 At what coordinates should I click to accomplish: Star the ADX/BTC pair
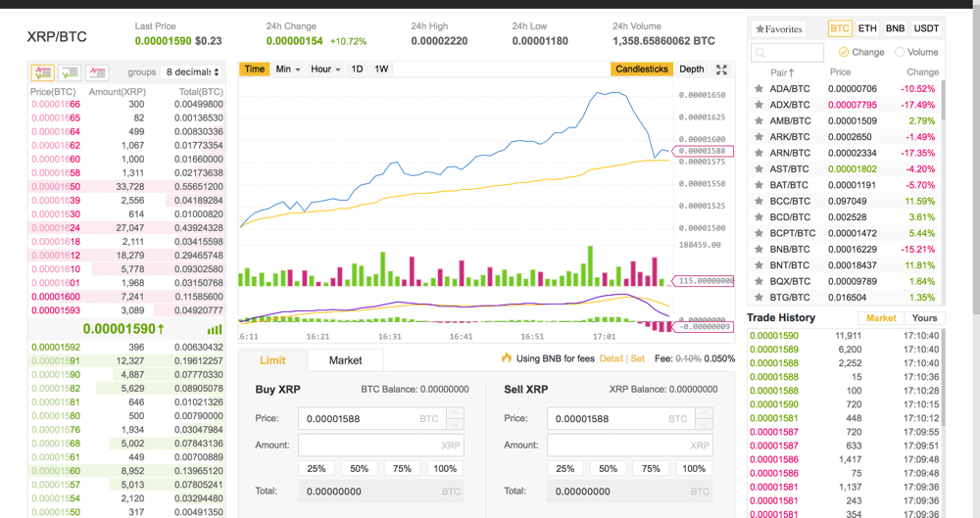point(759,105)
